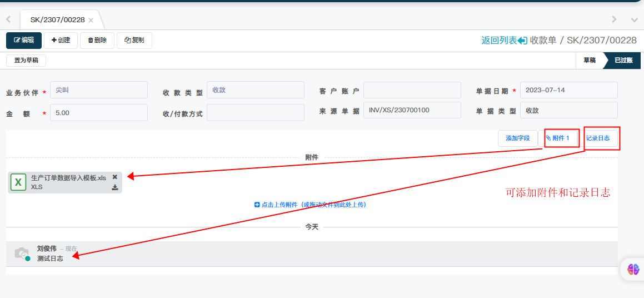Click the 添加字段 button
644x298 pixels.
[517, 138]
